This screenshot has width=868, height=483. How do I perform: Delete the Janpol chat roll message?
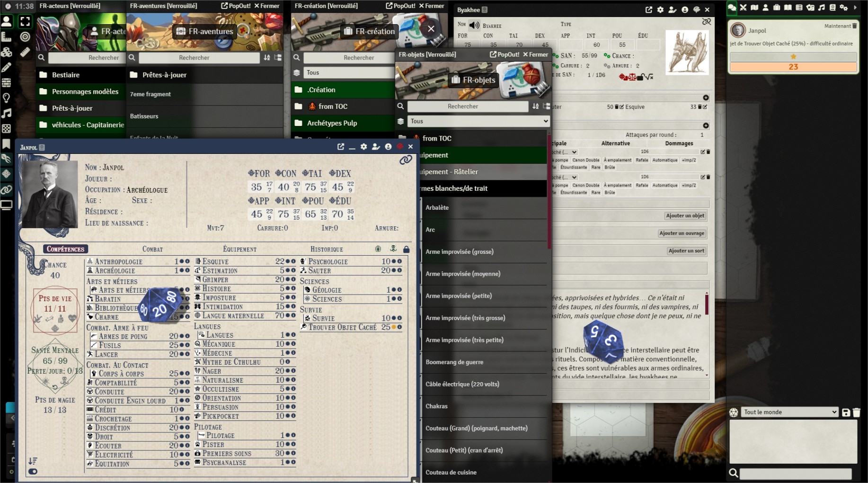854,26
